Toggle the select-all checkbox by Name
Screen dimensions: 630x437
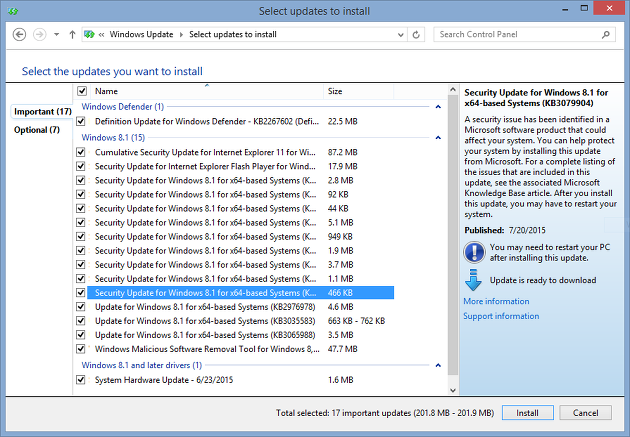coord(82,91)
